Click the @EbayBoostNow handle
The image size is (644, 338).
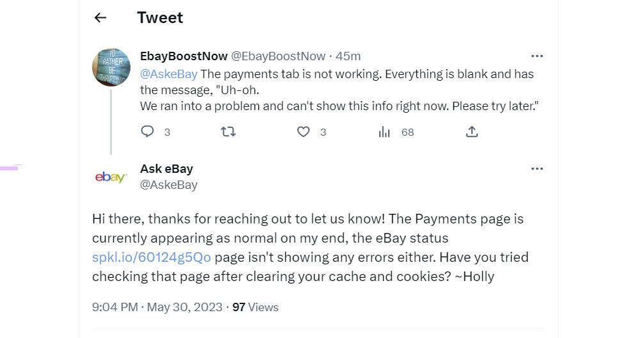(x=278, y=56)
